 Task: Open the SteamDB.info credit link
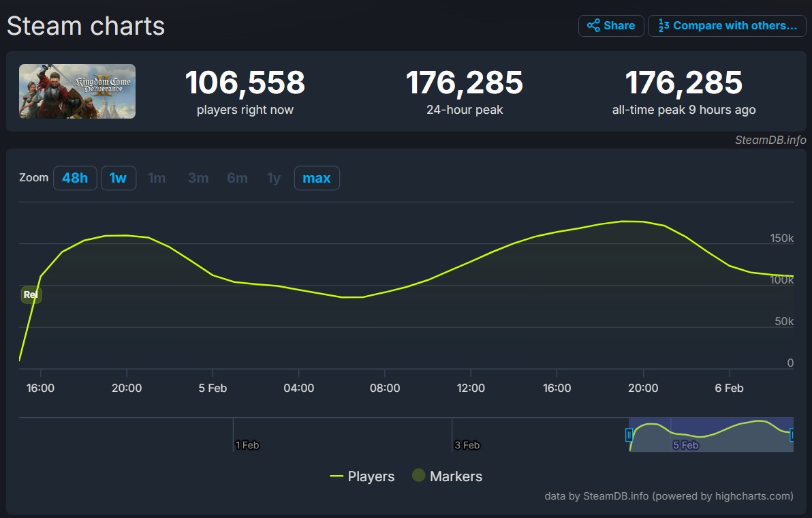coord(770,140)
